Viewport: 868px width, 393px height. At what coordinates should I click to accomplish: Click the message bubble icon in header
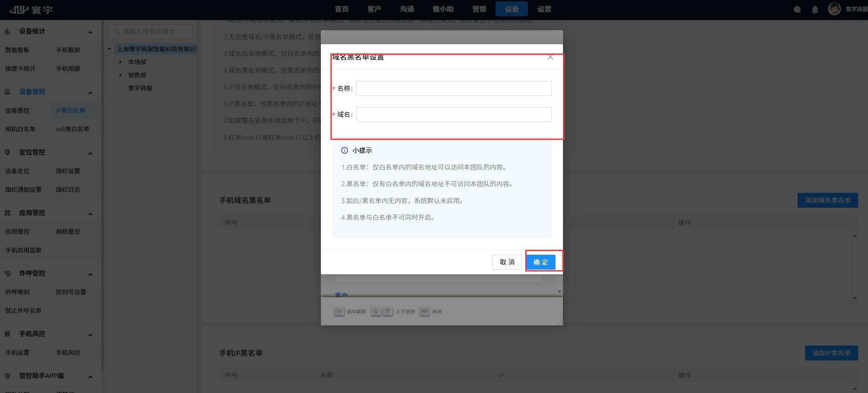tap(797, 10)
